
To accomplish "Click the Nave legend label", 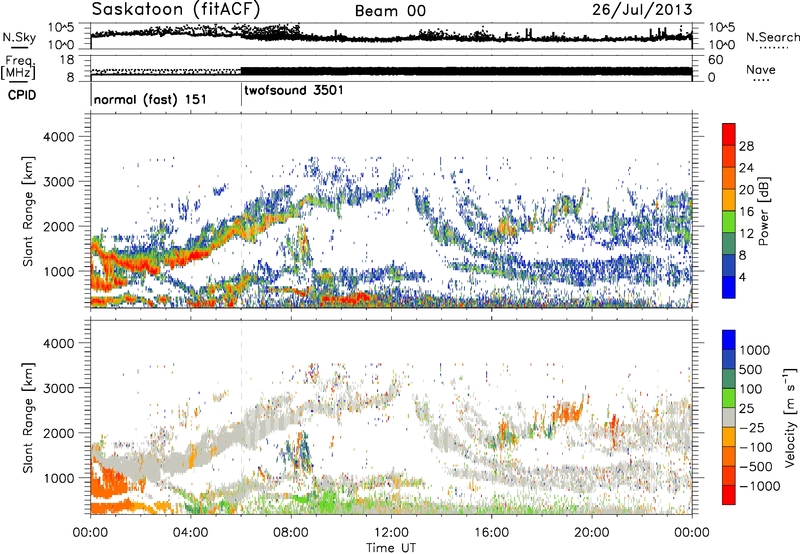I will (x=761, y=69).
